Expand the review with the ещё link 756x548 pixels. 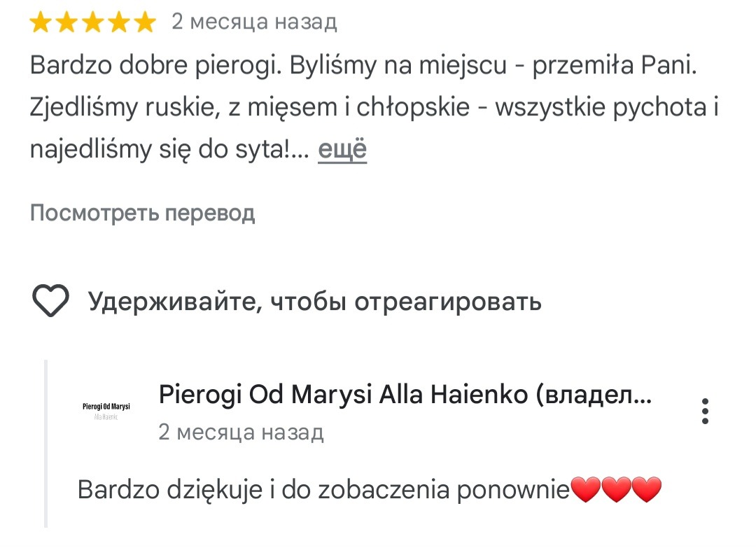point(342,149)
